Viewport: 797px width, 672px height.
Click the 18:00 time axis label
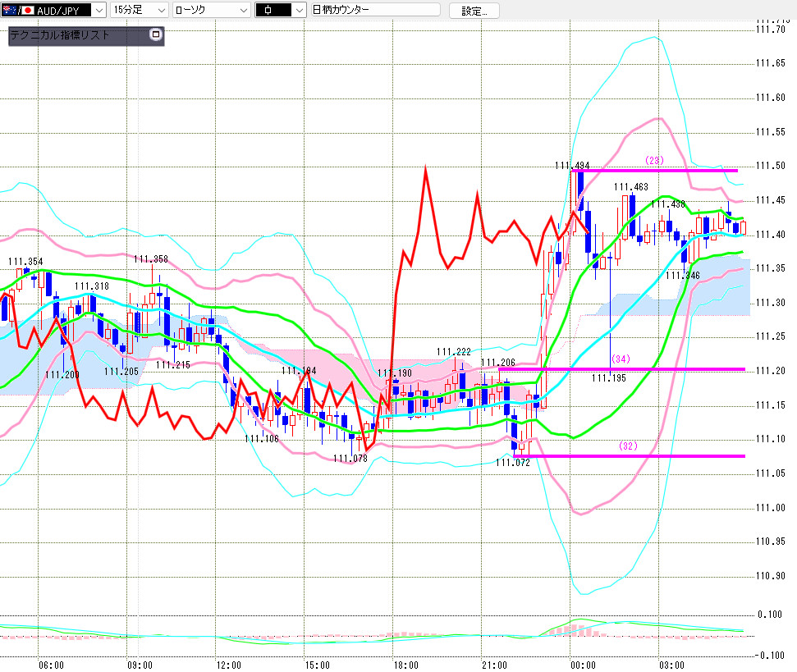406,665
